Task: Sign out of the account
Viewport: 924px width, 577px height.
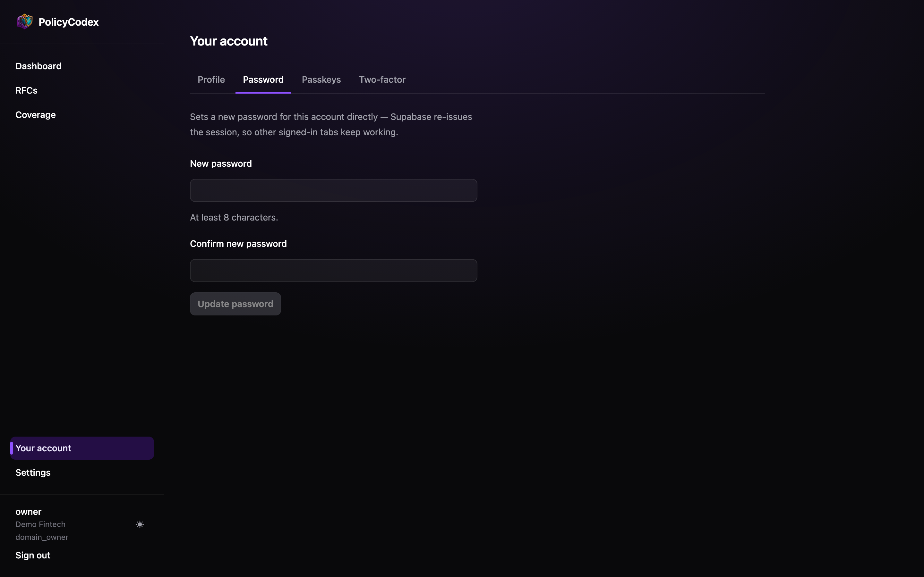Action: 33,555
